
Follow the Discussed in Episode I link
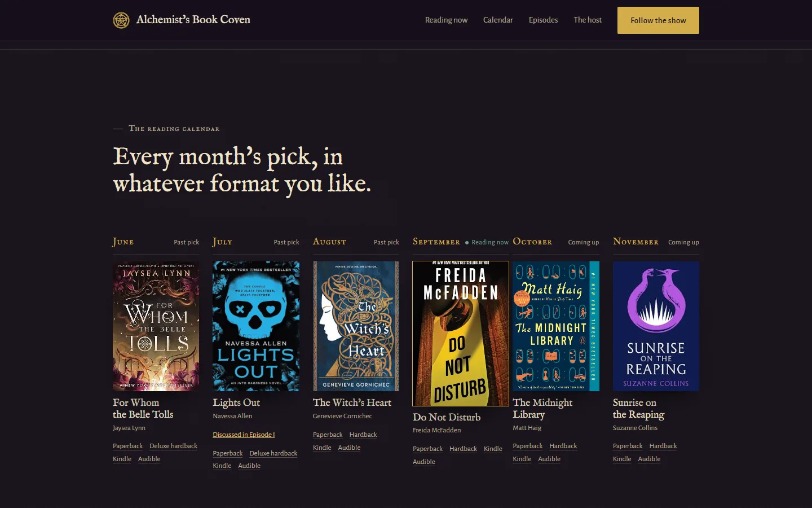pos(244,435)
